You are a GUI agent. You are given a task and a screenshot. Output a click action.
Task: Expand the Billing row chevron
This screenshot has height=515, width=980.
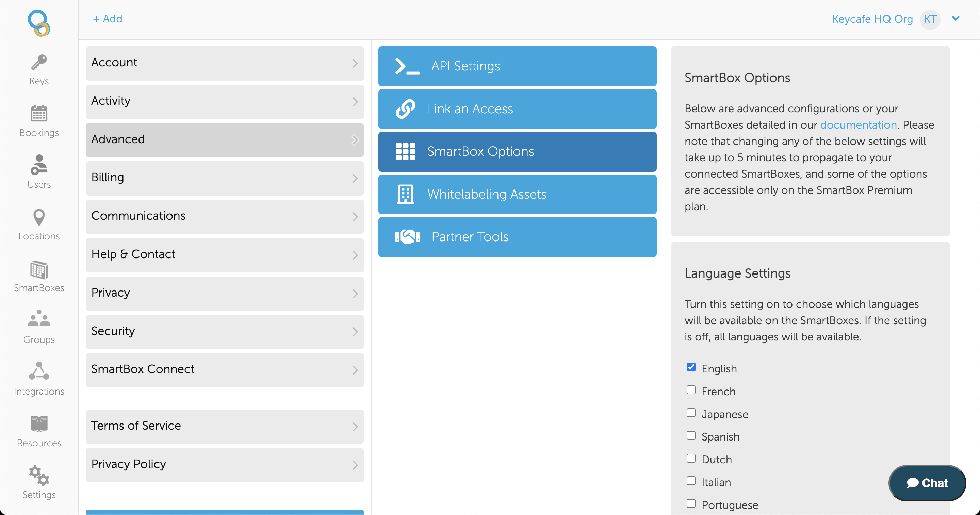coord(355,178)
